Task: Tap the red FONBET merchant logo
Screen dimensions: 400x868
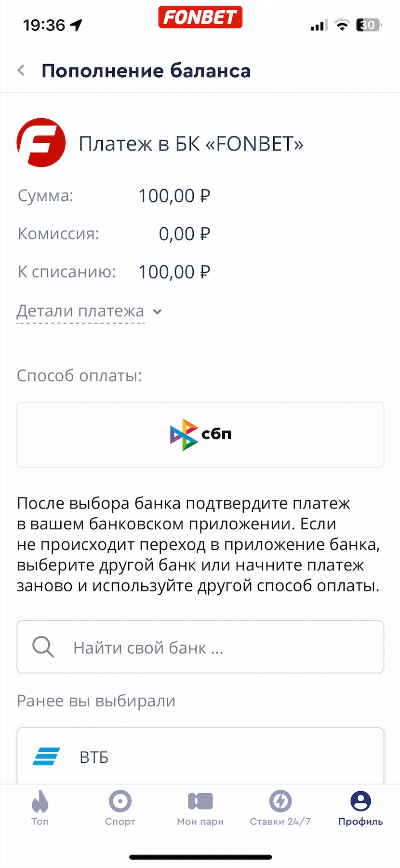Action: tap(41, 143)
